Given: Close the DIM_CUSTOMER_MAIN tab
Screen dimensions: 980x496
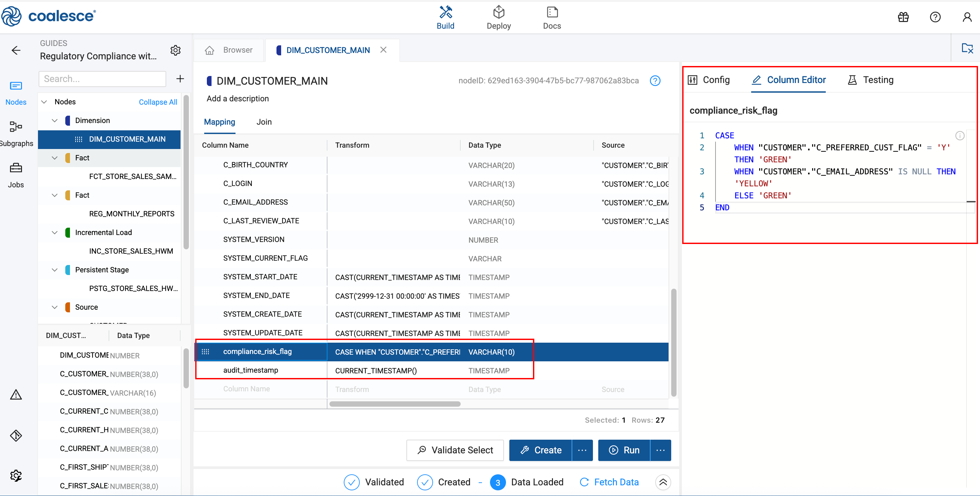Looking at the screenshot, I should tap(383, 50).
